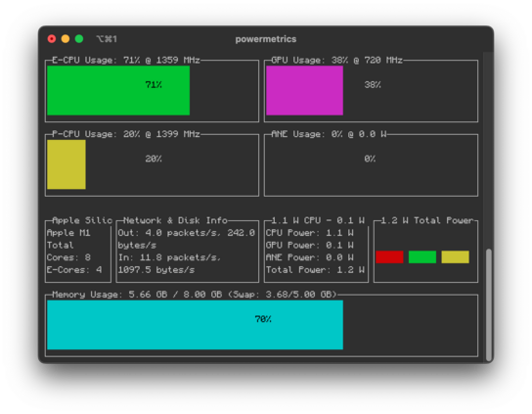Minimize window with the yellow button

pyautogui.click(x=66, y=39)
